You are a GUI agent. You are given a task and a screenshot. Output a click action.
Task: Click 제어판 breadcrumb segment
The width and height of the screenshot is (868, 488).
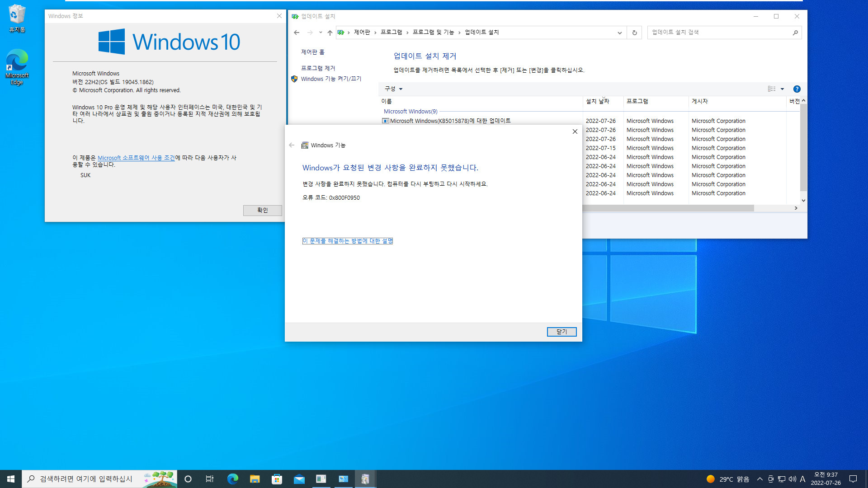click(362, 32)
